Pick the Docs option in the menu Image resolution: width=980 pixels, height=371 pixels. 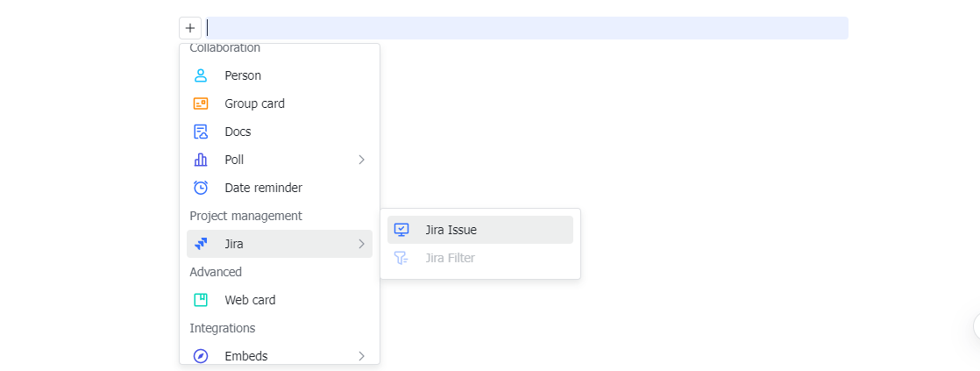238,132
